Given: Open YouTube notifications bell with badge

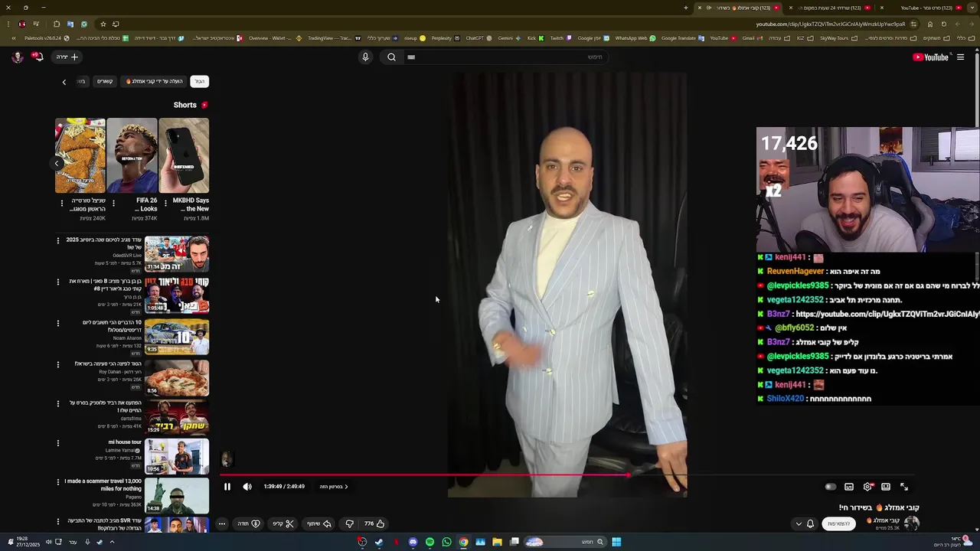Looking at the screenshot, I should click(x=37, y=57).
